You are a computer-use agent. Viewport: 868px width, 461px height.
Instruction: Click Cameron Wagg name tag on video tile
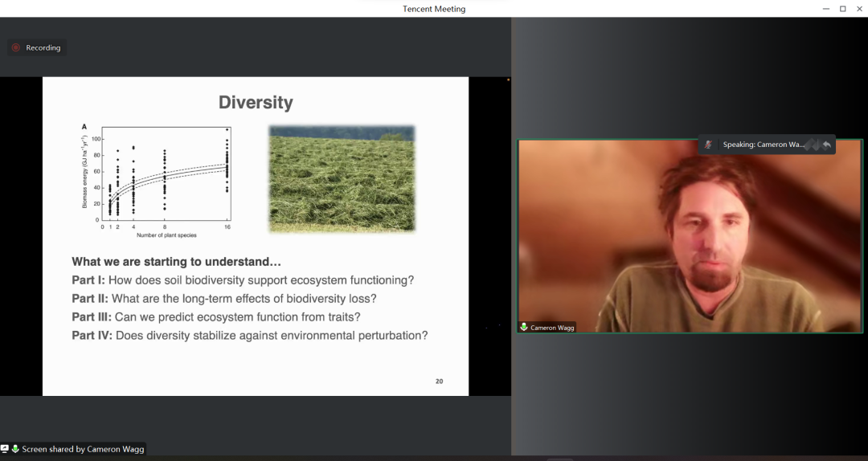click(x=552, y=328)
